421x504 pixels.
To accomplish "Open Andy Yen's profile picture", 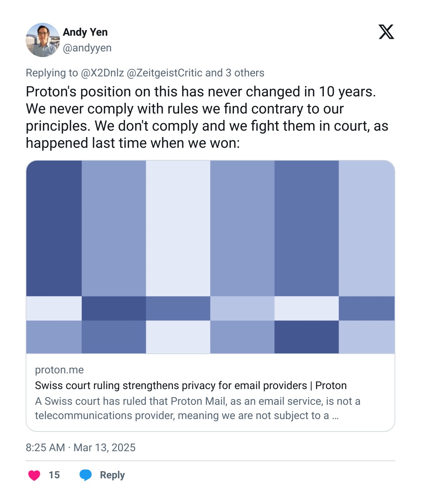I will pos(42,40).
